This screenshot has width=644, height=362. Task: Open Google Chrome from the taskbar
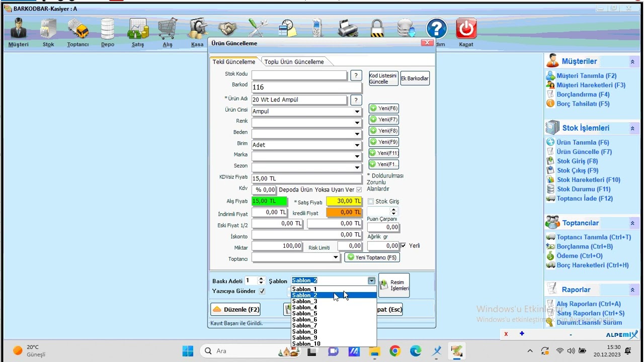pyautogui.click(x=395, y=350)
